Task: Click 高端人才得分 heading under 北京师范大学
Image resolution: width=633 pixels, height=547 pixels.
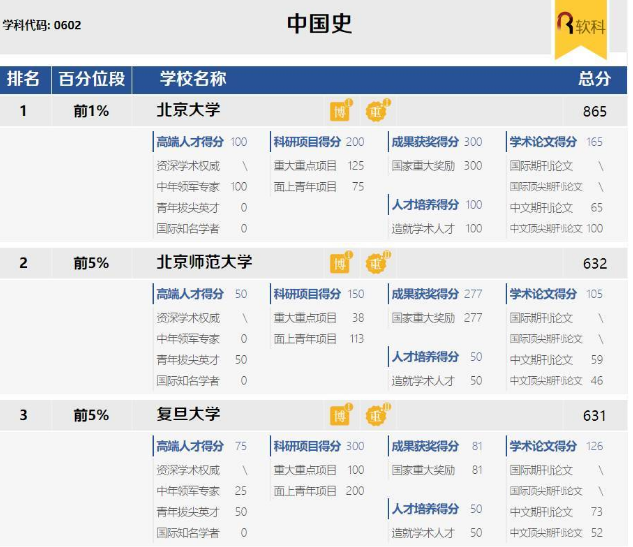Action: 190,294
